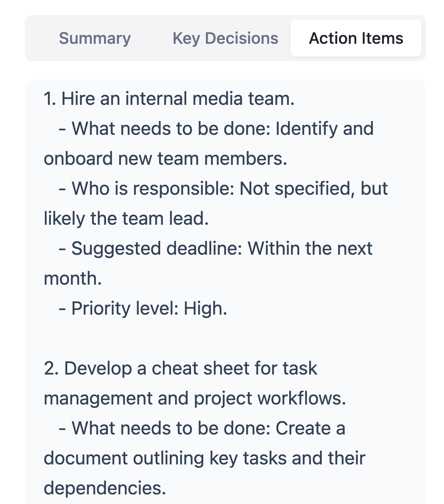The image size is (444, 504).
Task: Click the words "Create a" in item two
Action: [x=310, y=428]
